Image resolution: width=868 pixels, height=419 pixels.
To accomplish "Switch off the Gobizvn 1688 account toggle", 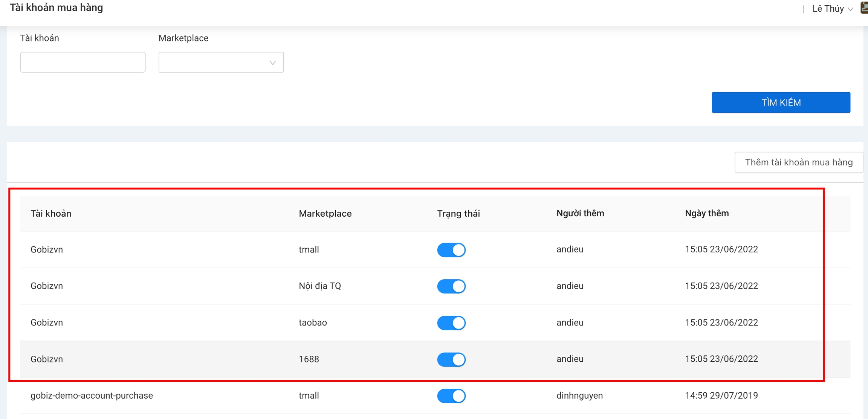I will click(451, 359).
